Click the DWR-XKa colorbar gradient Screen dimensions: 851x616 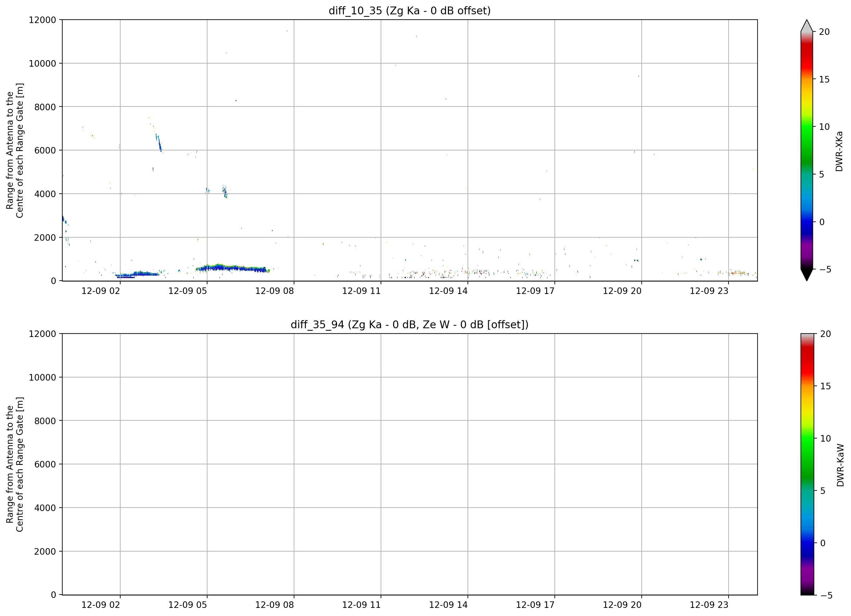(x=807, y=150)
